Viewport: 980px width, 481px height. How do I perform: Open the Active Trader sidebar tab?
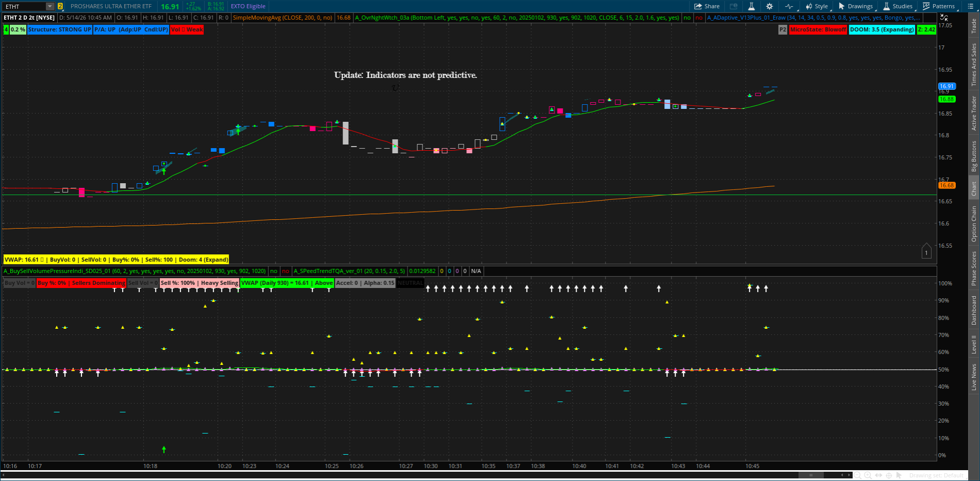click(974, 113)
